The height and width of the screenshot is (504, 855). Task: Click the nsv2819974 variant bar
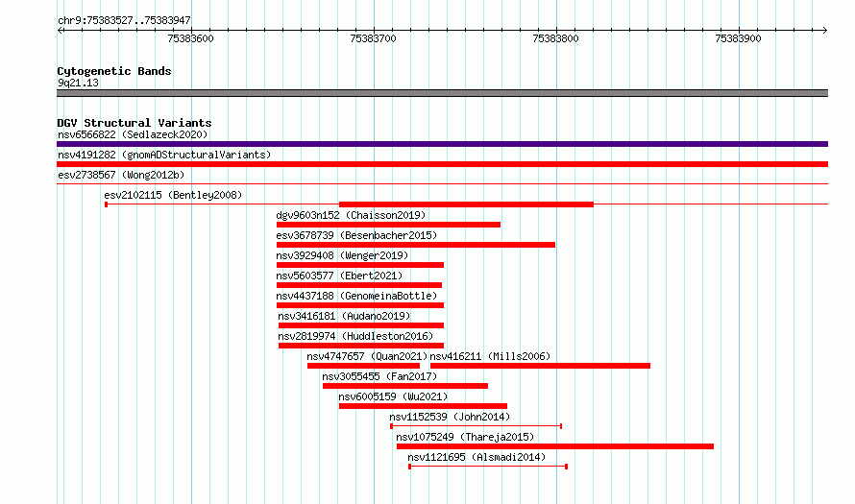click(x=361, y=346)
